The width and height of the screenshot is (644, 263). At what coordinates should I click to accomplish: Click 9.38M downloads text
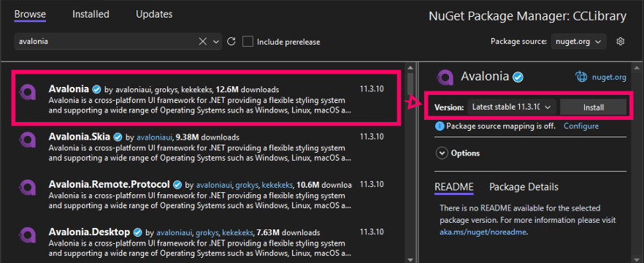coord(208,137)
